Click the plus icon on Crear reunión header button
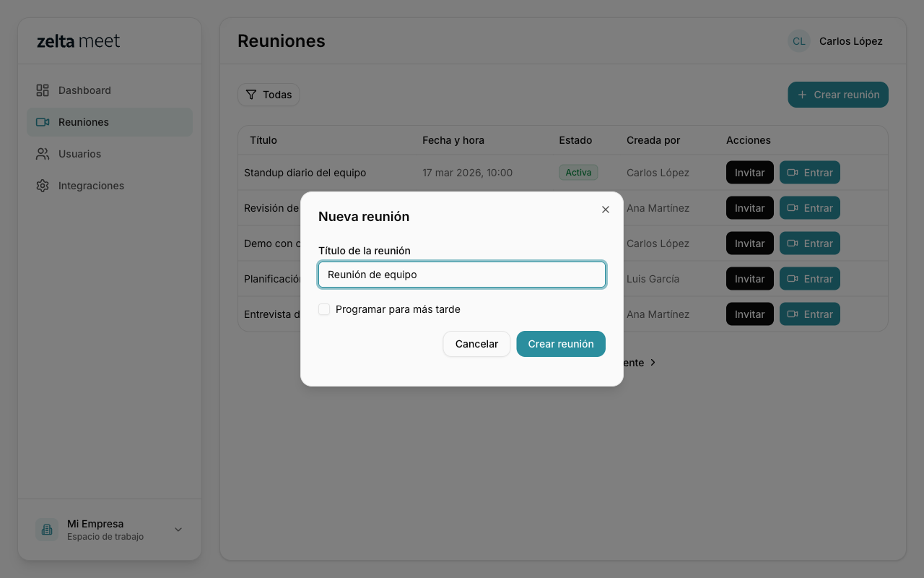The width and height of the screenshot is (924, 578). [x=802, y=95]
